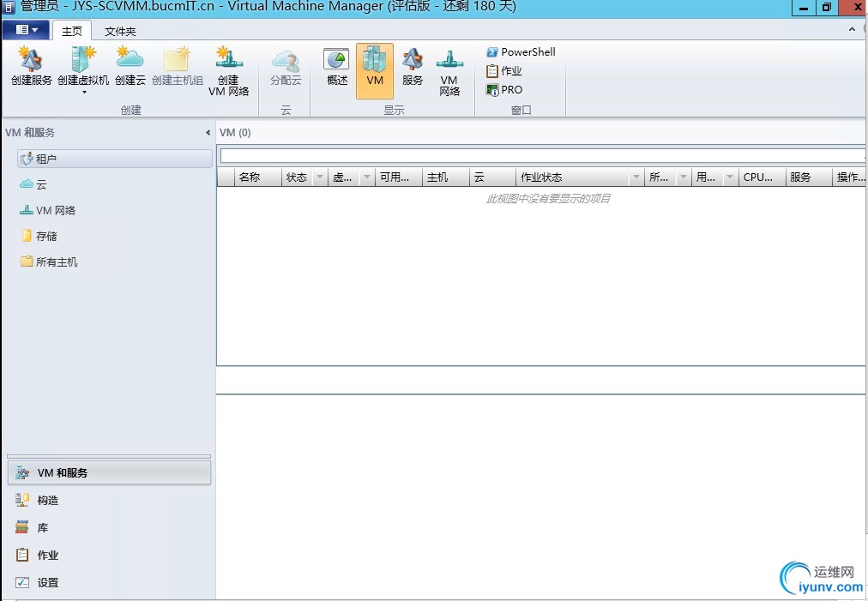The height and width of the screenshot is (601, 868).
Task: Select Clouds (云) in the tree
Action: click(x=33, y=184)
